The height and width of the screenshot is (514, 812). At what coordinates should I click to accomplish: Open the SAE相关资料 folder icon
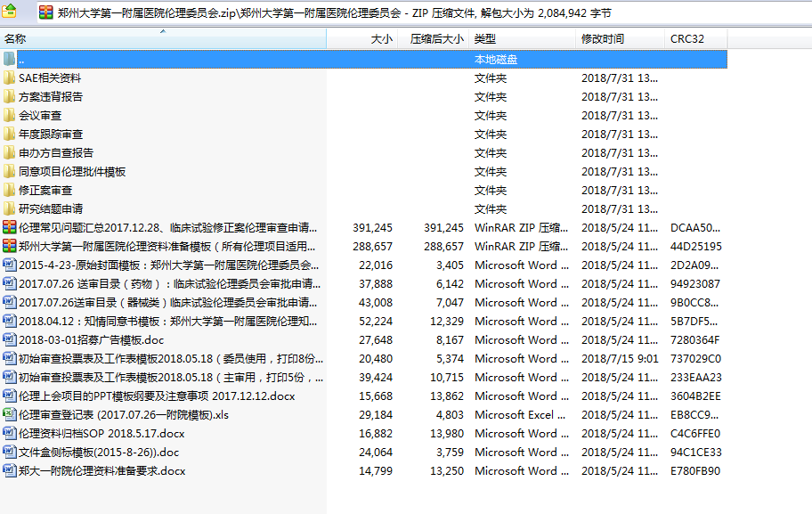(9, 78)
